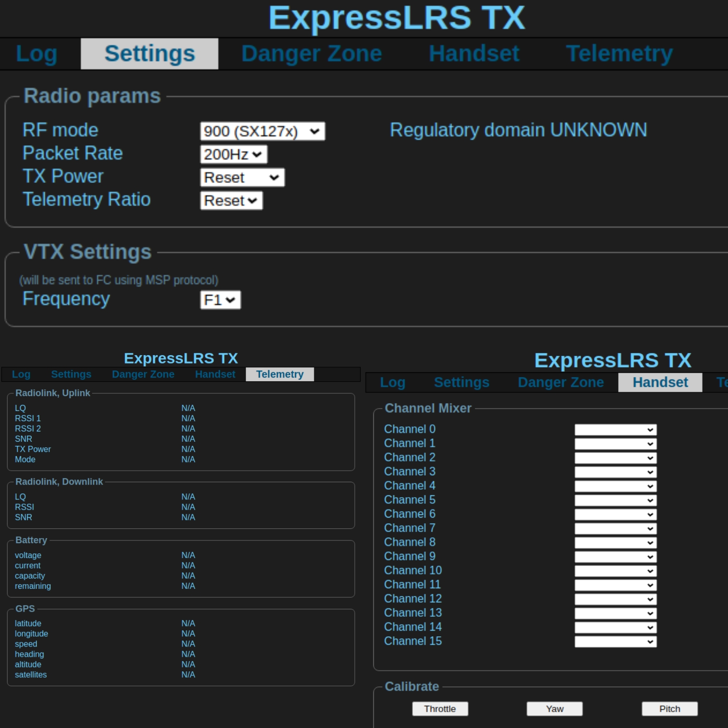
Task: Click the 'Regulatory domain UNKNOWN' text
Action: coord(518,130)
